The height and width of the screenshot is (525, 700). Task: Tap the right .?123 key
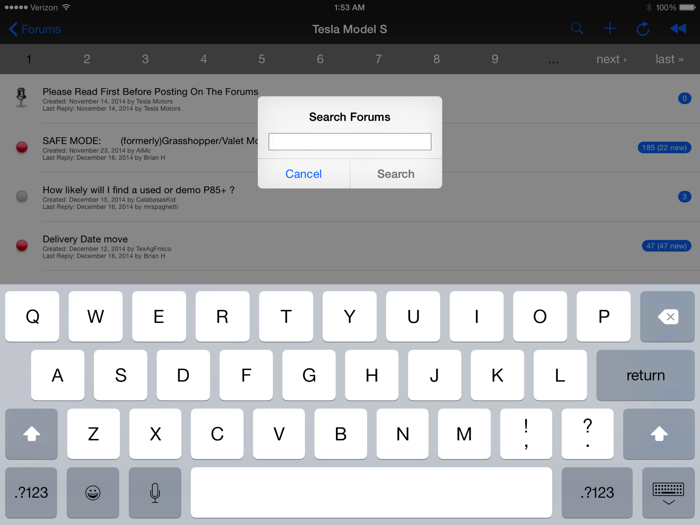pos(597,492)
